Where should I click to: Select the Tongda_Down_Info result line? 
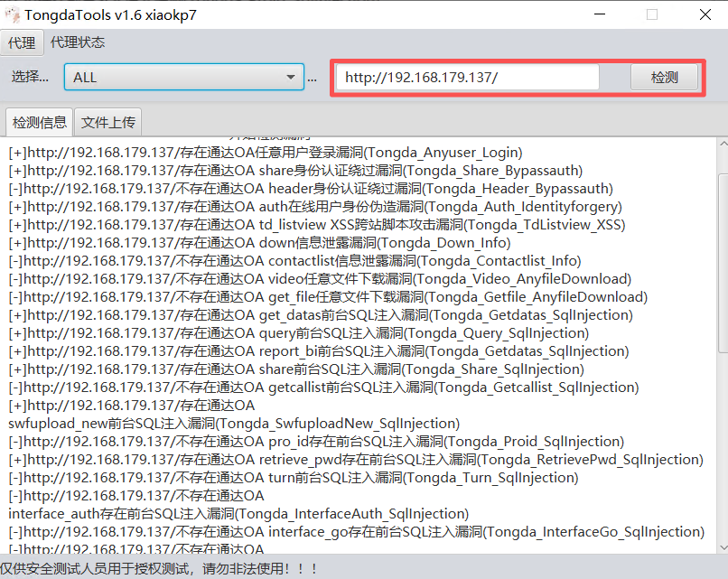click(259, 243)
